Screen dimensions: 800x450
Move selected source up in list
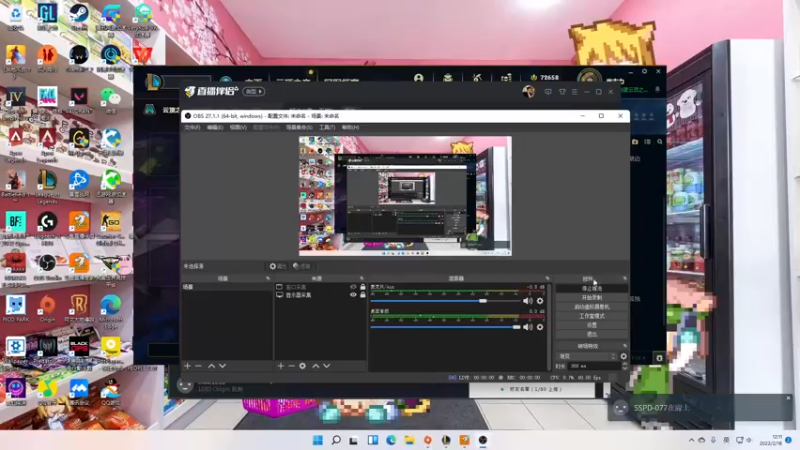click(316, 366)
